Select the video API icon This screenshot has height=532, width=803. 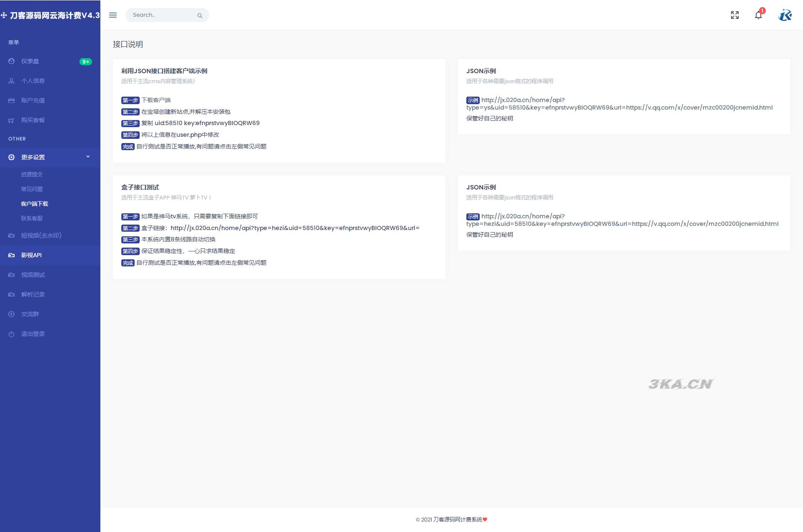point(11,254)
